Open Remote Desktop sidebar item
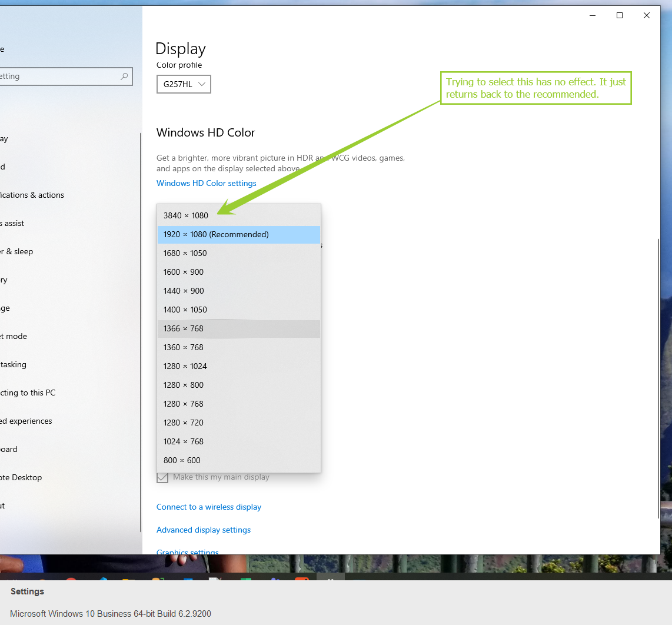 [21, 477]
